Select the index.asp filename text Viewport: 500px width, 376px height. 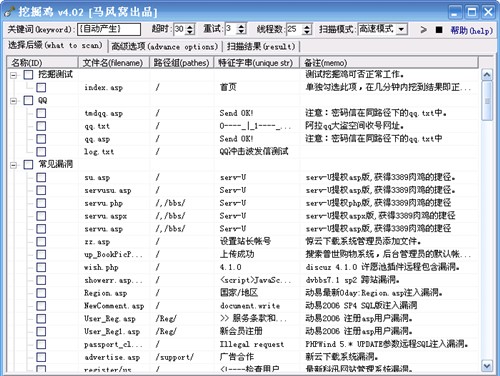(103, 88)
